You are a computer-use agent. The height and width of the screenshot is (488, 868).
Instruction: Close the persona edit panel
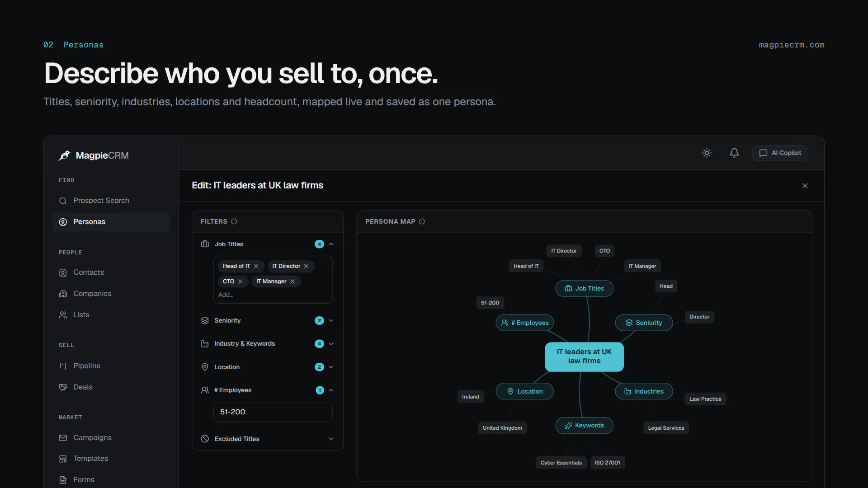pyautogui.click(x=805, y=186)
